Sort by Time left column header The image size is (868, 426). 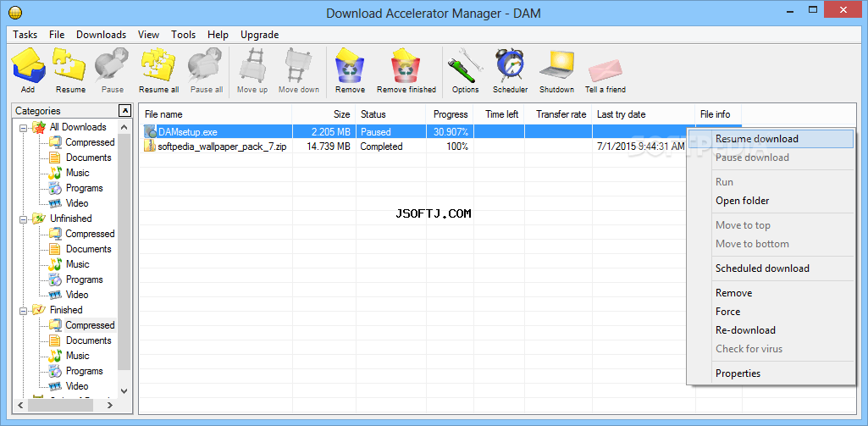[500, 114]
